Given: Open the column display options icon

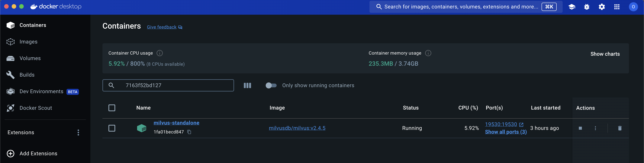Looking at the screenshot, I should (x=247, y=85).
